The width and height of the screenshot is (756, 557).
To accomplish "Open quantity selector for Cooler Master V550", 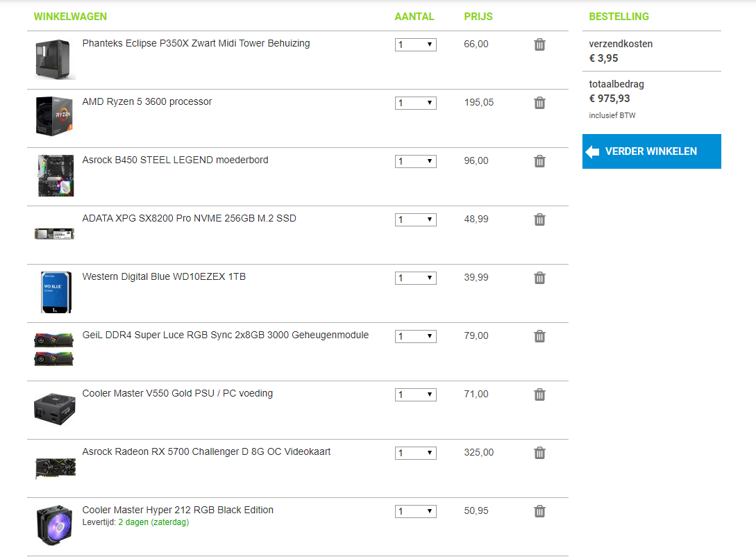I will 416,395.
